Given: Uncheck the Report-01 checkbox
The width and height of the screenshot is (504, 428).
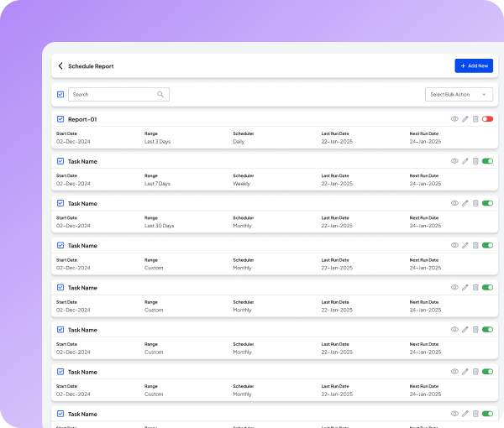Looking at the screenshot, I should pos(60,119).
